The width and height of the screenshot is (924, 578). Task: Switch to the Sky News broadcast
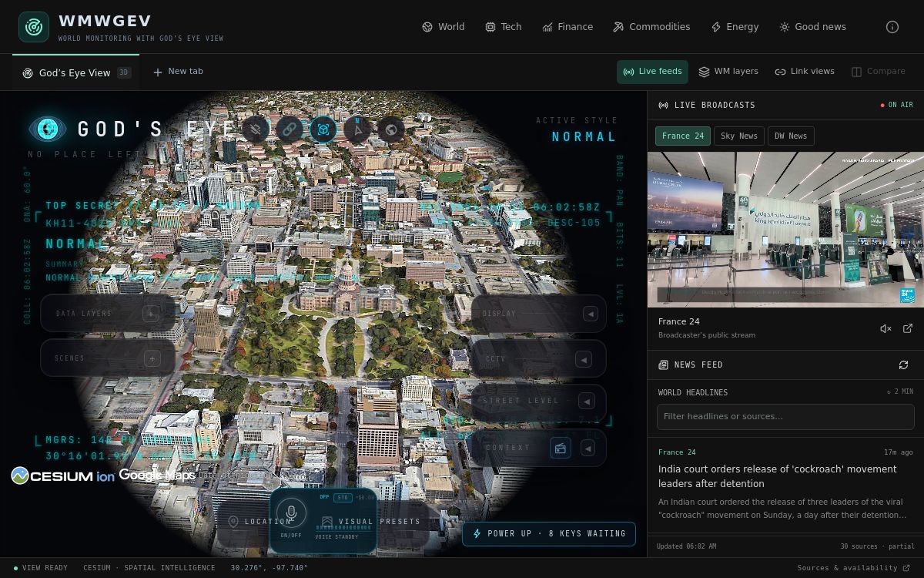coord(739,136)
